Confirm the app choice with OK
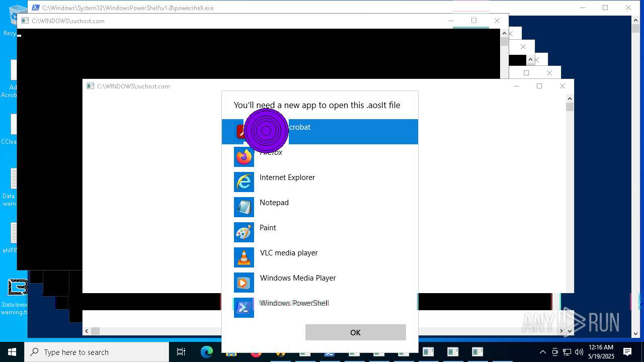The image size is (644, 362). [356, 332]
